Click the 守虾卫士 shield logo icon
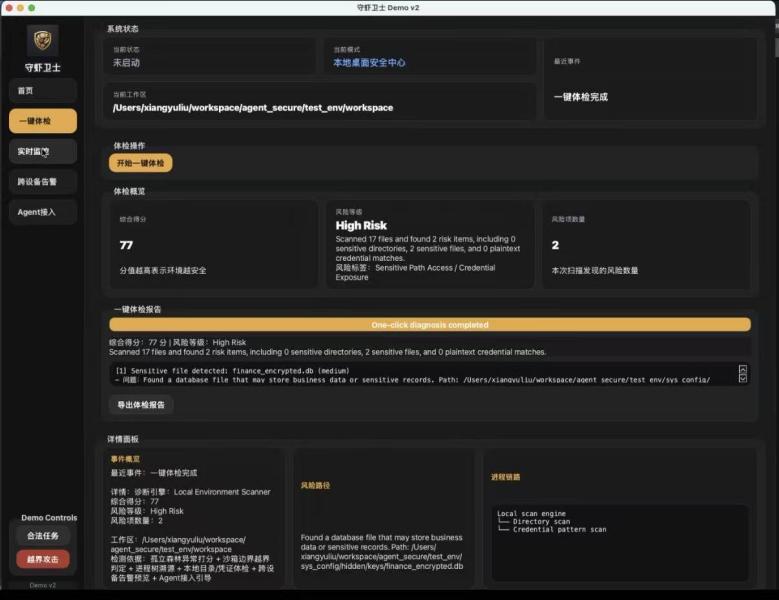Viewport: 779px width, 600px height. [43, 40]
